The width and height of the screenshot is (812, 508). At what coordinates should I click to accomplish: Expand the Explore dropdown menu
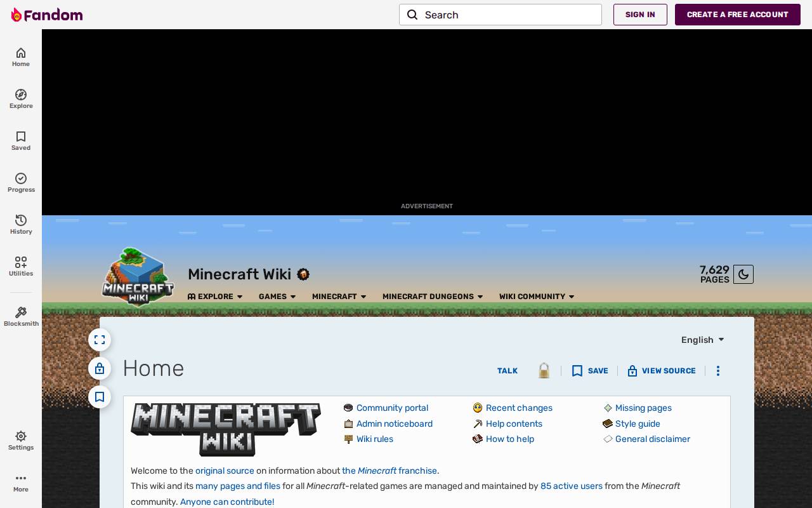click(215, 297)
